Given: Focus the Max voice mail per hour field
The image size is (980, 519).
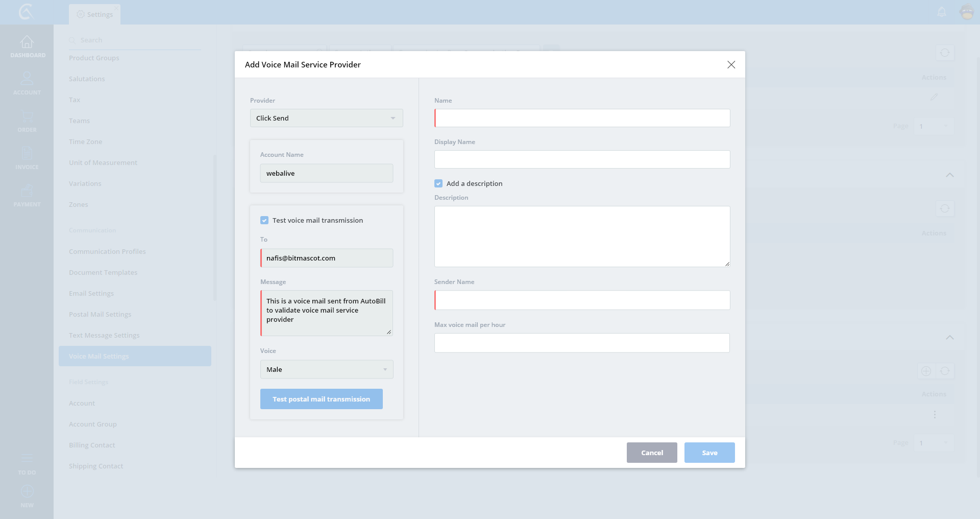Looking at the screenshot, I should coord(582,343).
